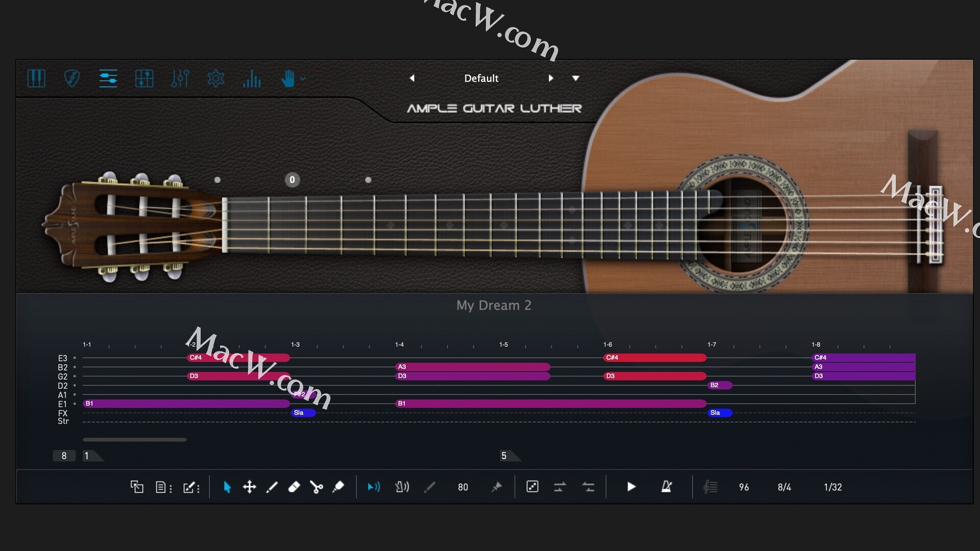Image resolution: width=980 pixels, height=551 pixels.
Task: Open the keyboard main panel icon
Action: coord(36,79)
